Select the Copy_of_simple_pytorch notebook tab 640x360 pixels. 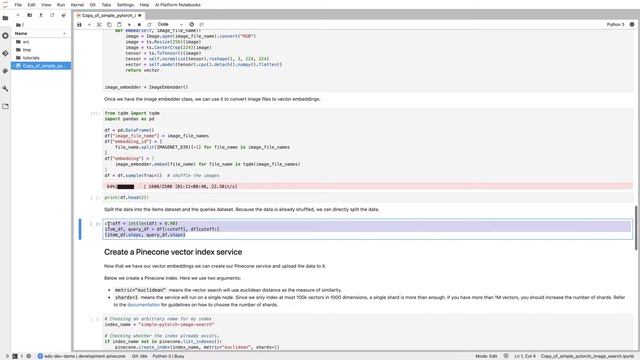tap(109, 15)
